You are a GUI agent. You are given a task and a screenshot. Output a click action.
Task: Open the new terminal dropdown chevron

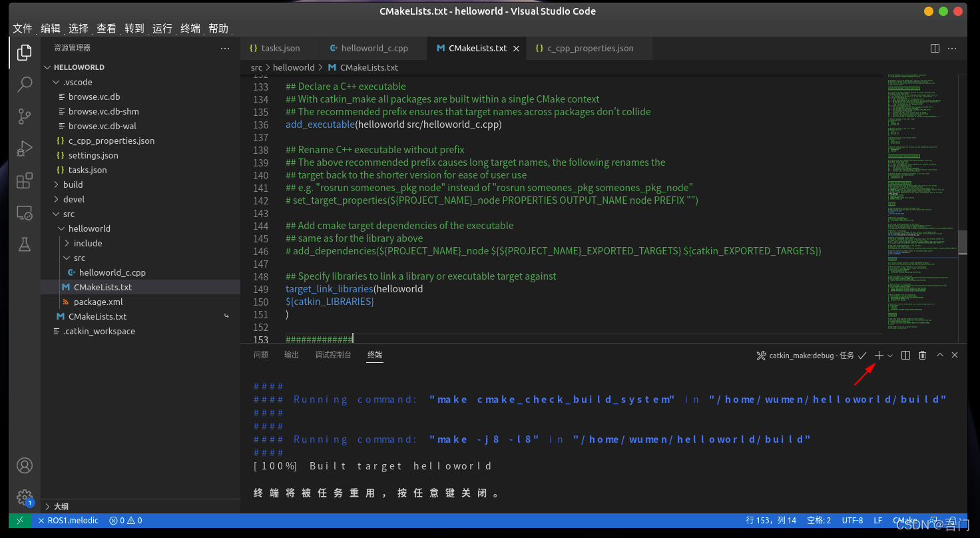click(x=890, y=355)
